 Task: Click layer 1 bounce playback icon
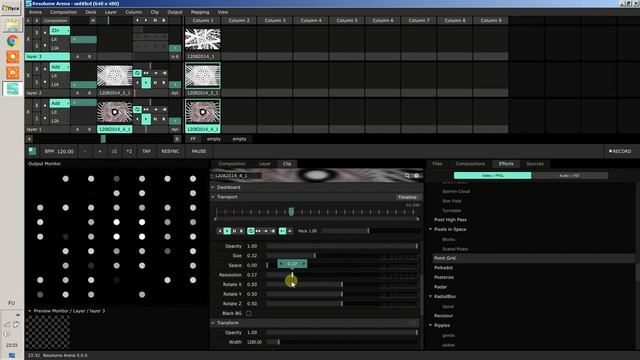click(146, 109)
